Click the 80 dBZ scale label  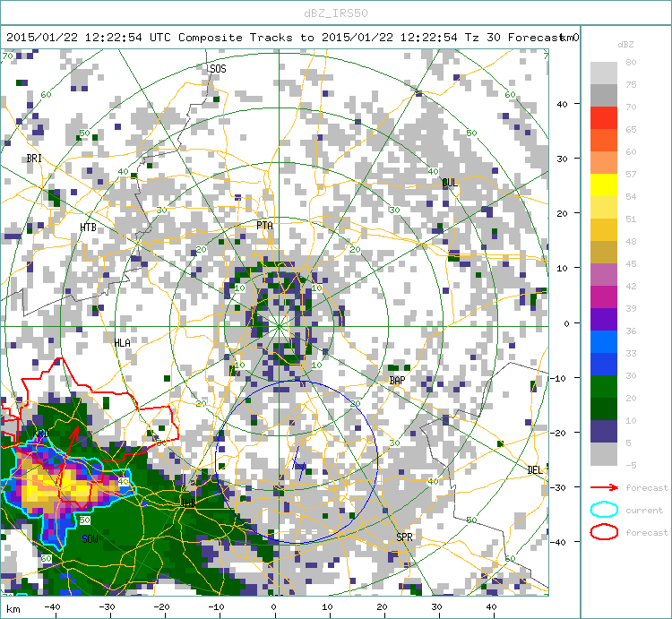click(631, 62)
